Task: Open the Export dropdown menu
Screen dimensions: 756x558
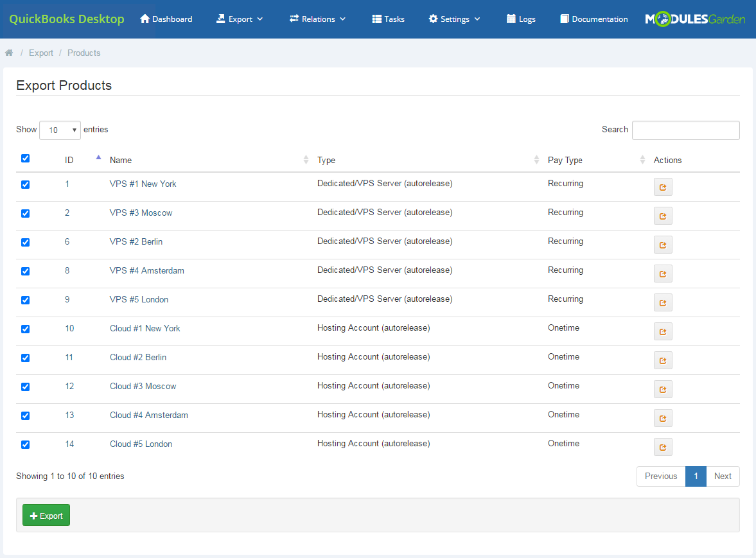Action: (x=239, y=19)
